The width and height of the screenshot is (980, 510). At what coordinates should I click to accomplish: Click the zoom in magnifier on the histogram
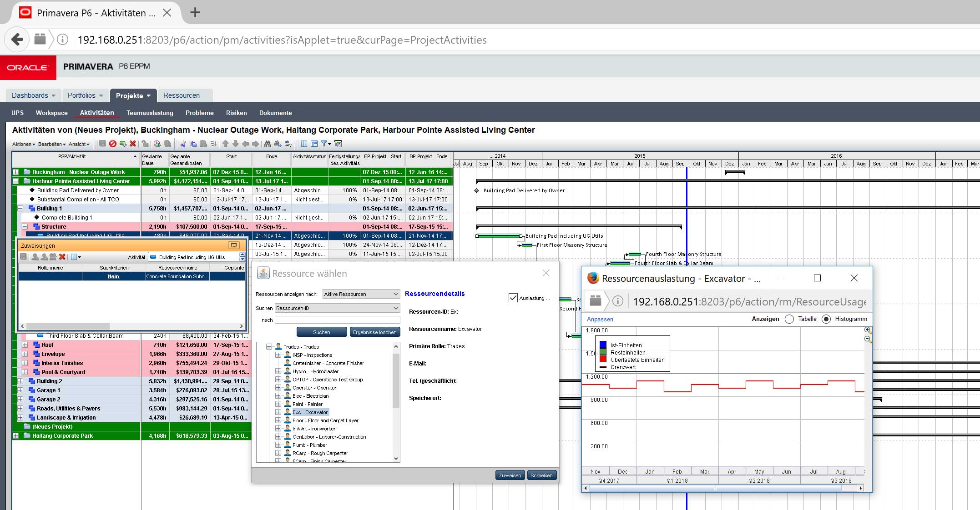[868, 330]
